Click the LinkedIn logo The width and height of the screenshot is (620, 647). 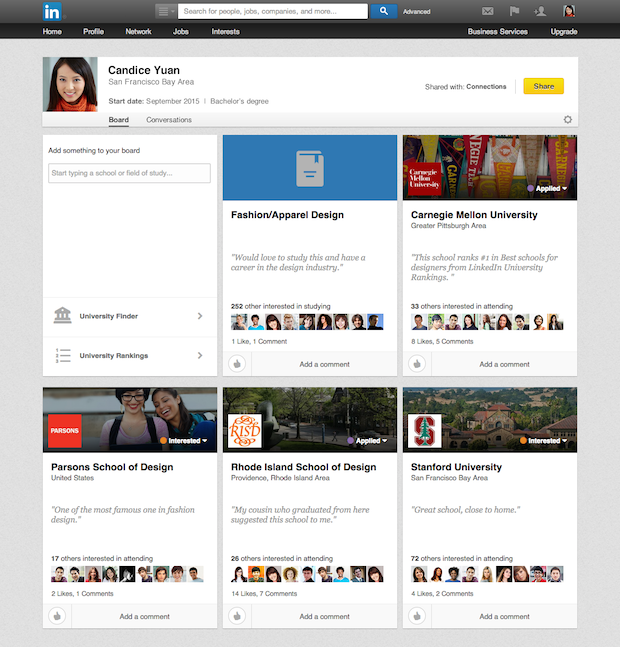pyautogui.click(x=52, y=12)
